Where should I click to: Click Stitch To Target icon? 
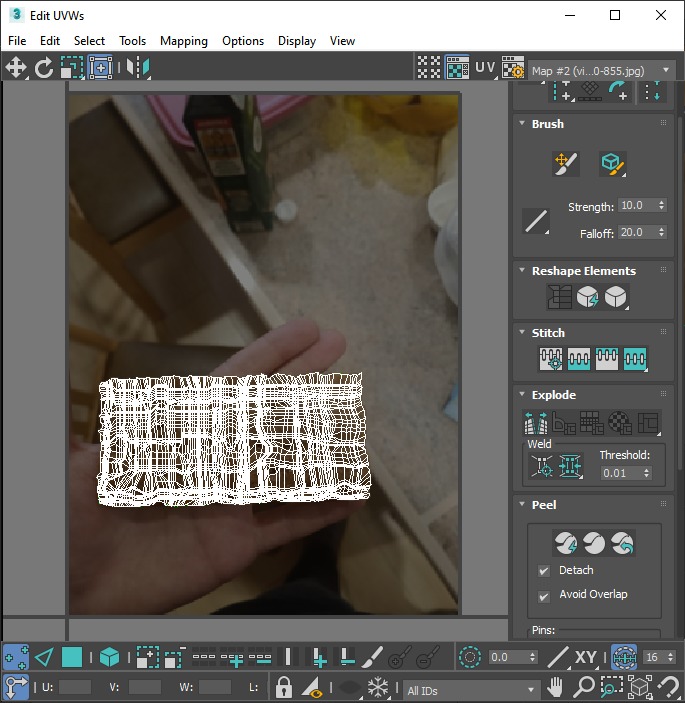click(551, 359)
